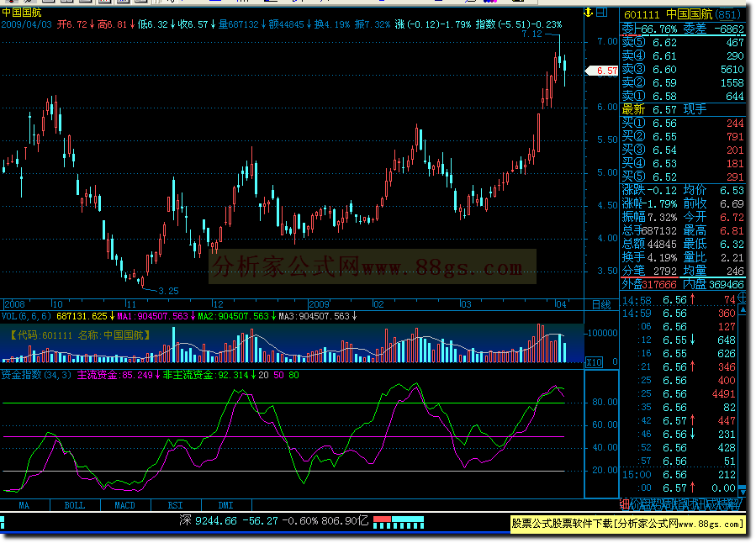Viewport: 756px width, 543px height.
Task: Click the 14:58 tick row with volume 74
Action: (x=679, y=300)
